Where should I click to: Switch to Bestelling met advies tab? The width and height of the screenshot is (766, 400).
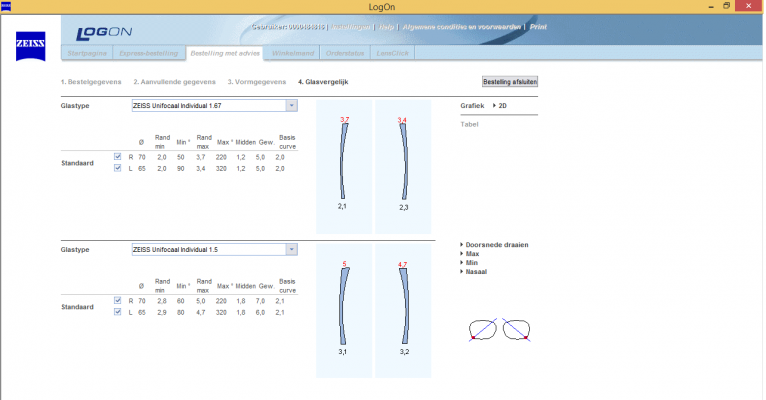[225, 53]
